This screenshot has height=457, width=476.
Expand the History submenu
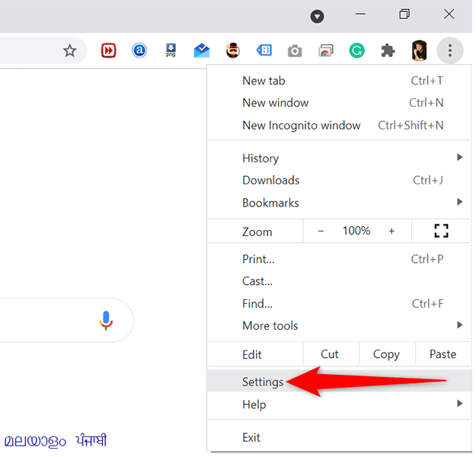339,158
